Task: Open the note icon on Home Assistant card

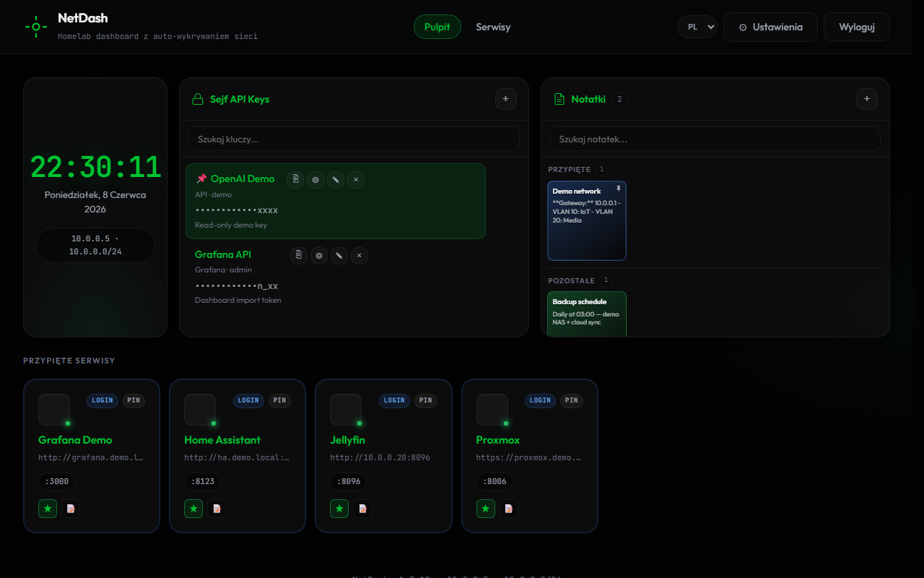Action: tap(217, 509)
